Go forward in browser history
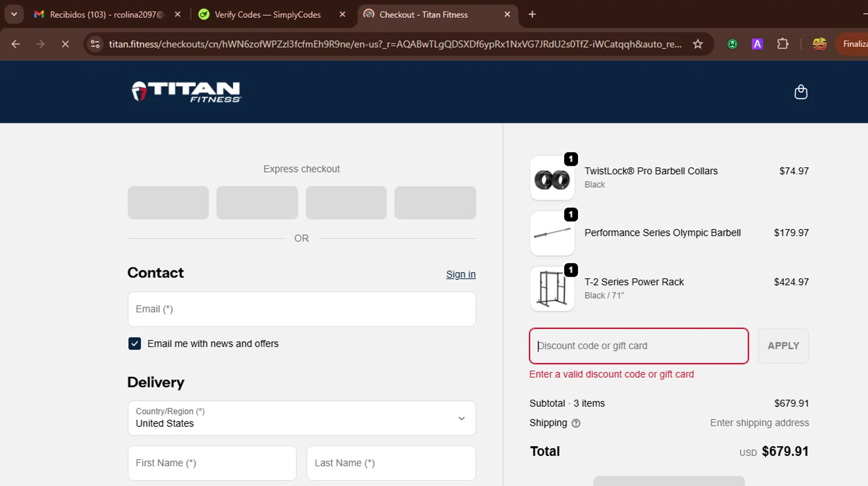The width and height of the screenshot is (868, 486). tap(40, 44)
